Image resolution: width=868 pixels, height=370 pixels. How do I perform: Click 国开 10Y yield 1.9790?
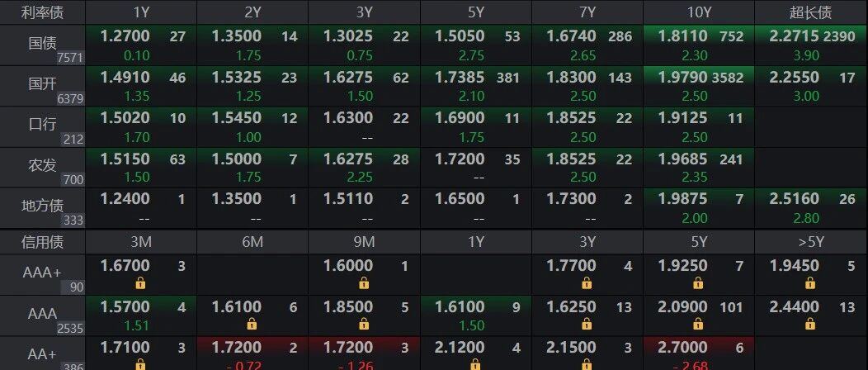tap(683, 77)
